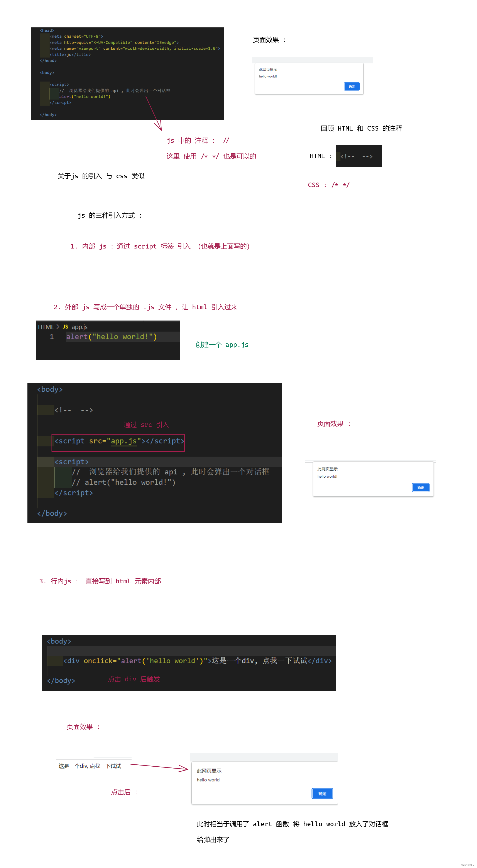Image resolution: width=477 pixels, height=868 pixels.
Task: Click the chevron after HTML in the breadcrumb
Action: [x=58, y=327]
